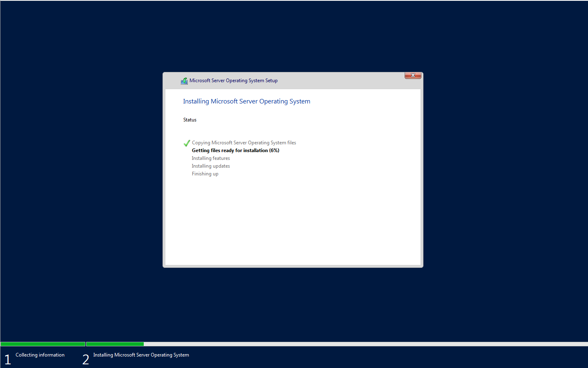Viewport: 588px width, 368px height.
Task: Click the large step number 1
Action: (x=8, y=359)
